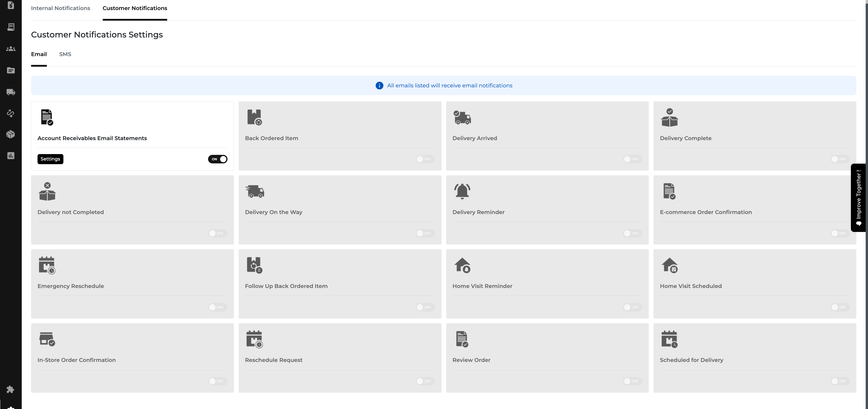Click the 'Review Order' card title
Screen dimensions: 868x409
471,360
